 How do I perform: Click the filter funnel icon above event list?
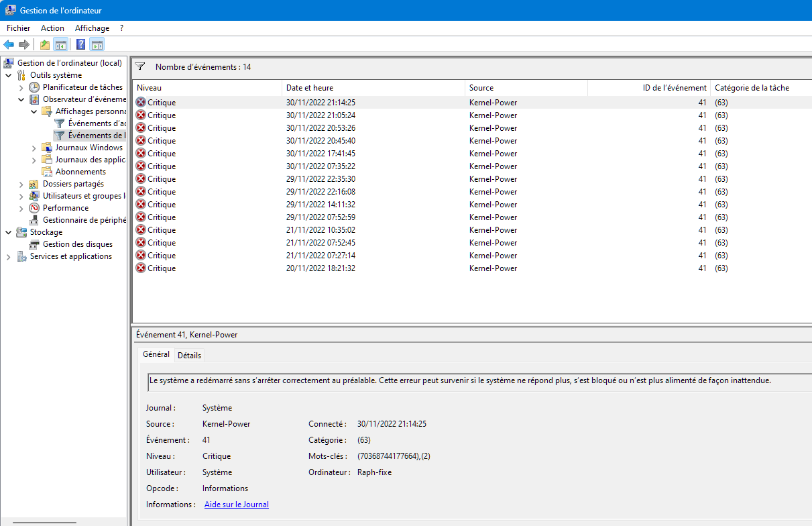tap(140, 66)
